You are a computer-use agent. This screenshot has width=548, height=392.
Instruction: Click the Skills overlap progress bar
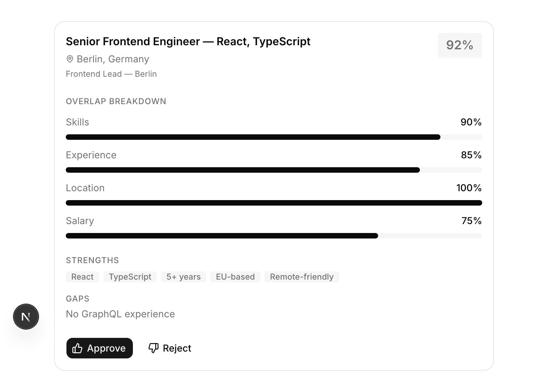(x=274, y=137)
